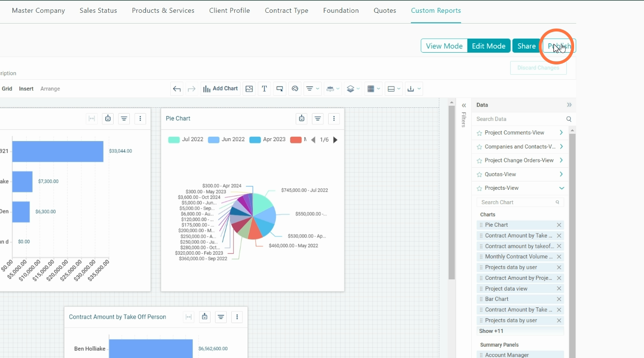Open more options on Contract Amount by Take Off Person
Image resolution: width=644 pixels, height=358 pixels.
[237, 317]
